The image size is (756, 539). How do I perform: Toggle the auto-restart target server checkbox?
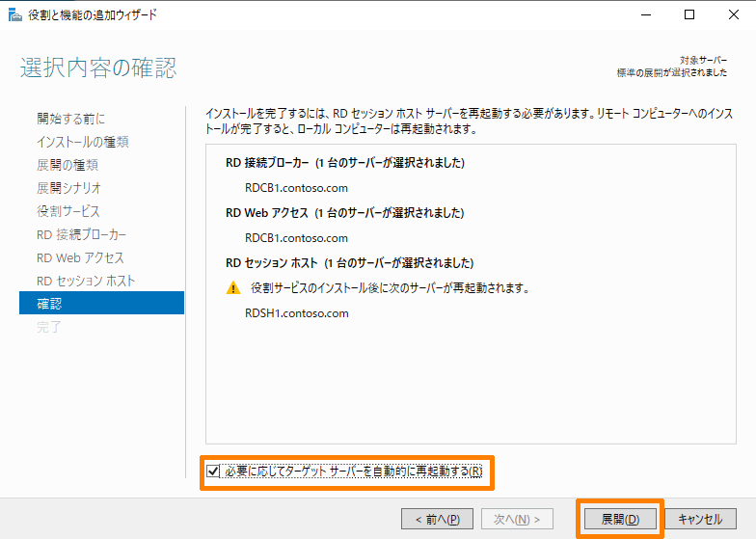pyautogui.click(x=212, y=471)
